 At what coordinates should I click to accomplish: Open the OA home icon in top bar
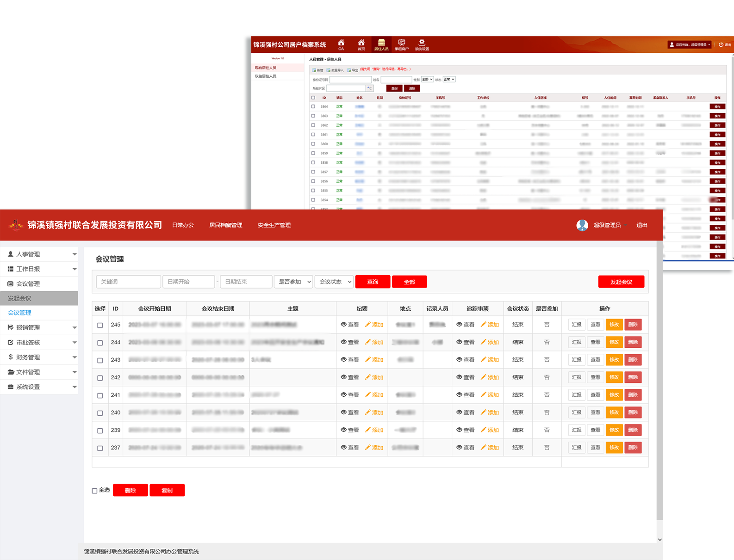click(x=341, y=43)
